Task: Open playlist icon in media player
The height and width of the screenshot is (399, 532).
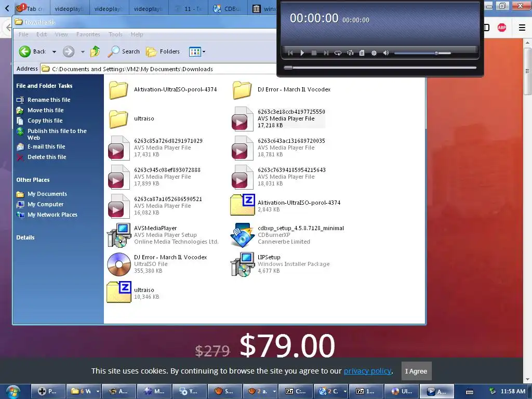Action: click(362, 53)
